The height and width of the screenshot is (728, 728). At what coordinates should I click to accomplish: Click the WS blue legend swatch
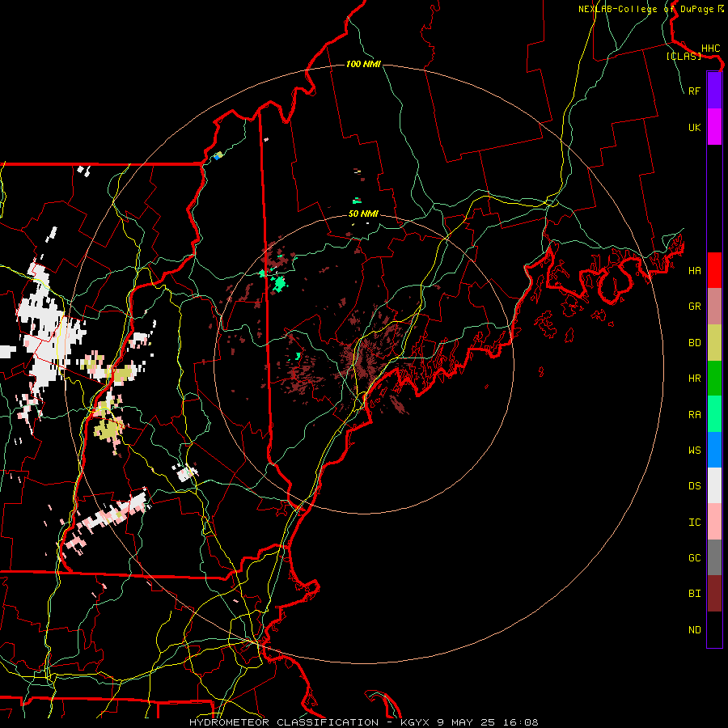tap(714, 450)
